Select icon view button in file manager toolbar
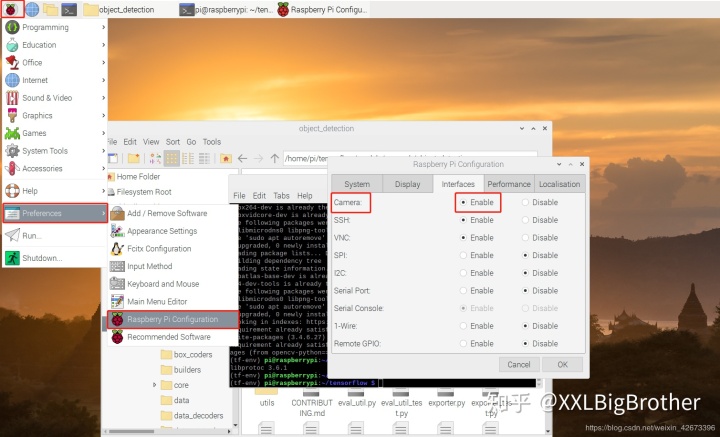 [172, 159]
